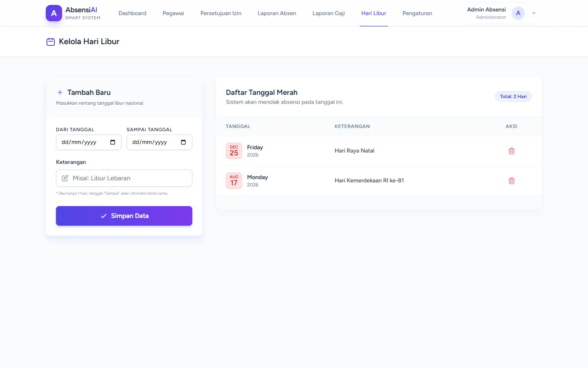Click the Monday 2026 date text
Screen dimensions: 588x368
[257, 181]
